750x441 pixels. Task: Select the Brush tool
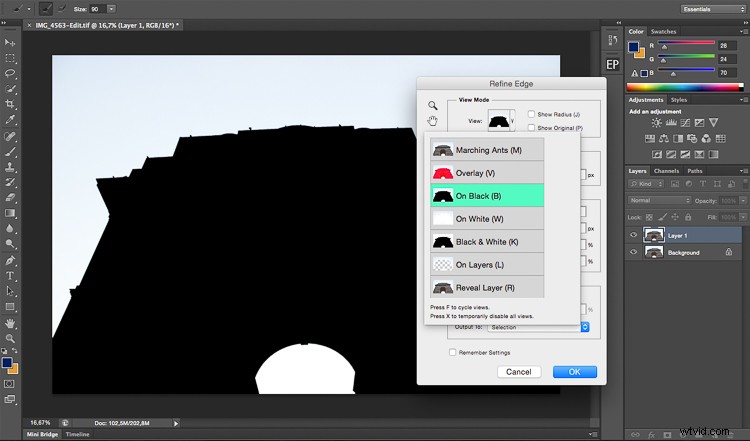point(10,152)
